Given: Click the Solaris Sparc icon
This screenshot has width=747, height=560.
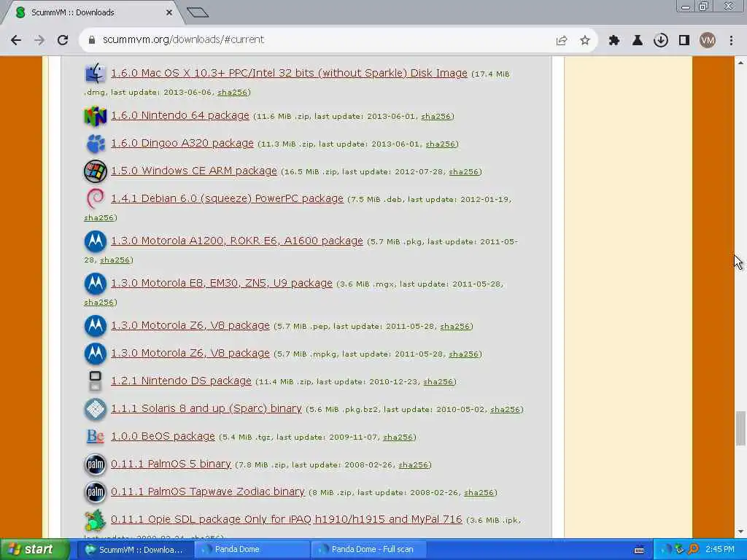Looking at the screenshot, I should 96,408.
